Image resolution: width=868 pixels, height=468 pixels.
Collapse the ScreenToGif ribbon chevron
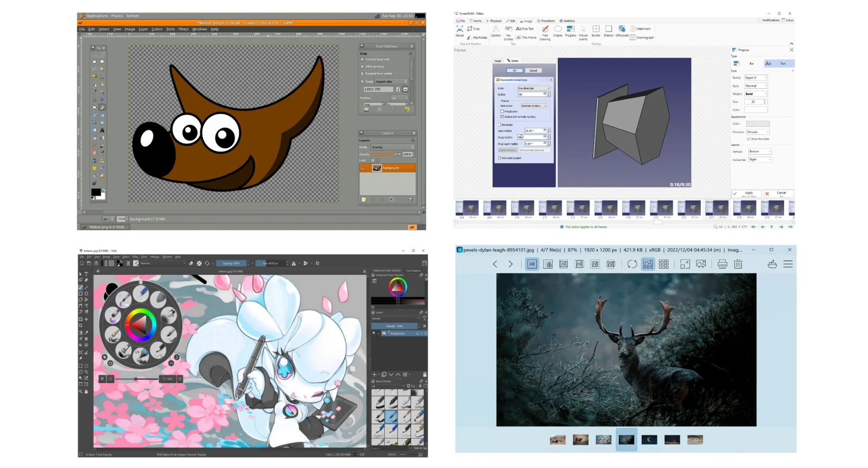791,44
